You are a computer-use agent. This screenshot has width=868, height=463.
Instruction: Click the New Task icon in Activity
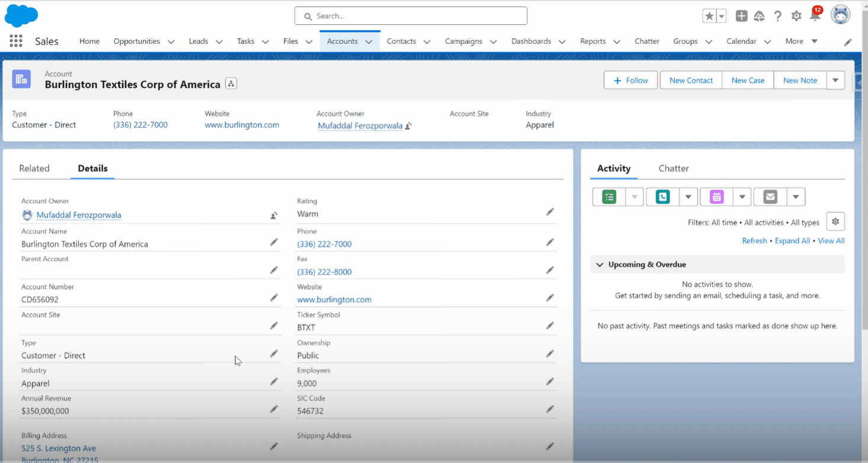click(609, 197)
